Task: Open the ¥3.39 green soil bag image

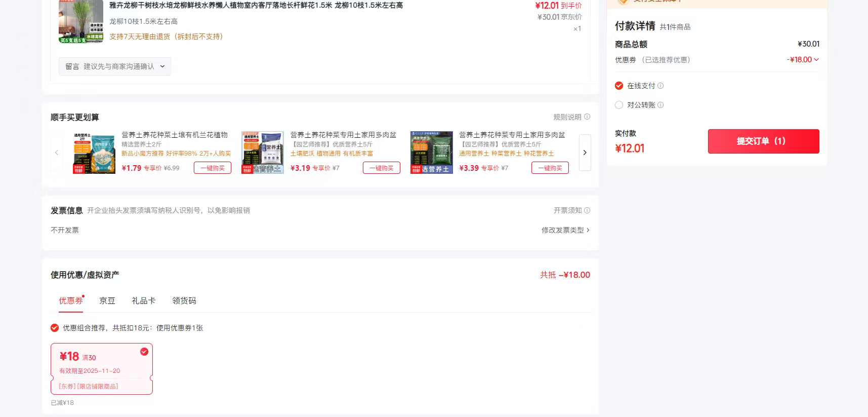Action: pos(431,153)
